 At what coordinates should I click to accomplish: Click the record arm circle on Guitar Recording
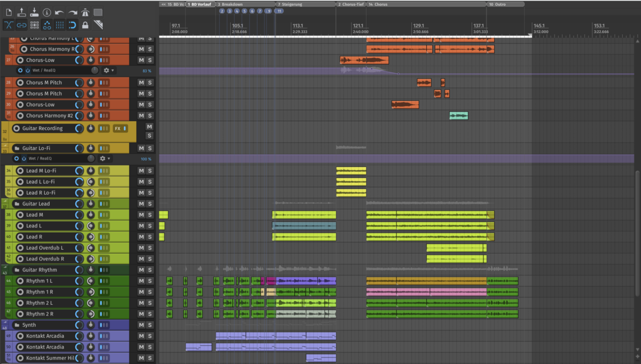(16, 128)
